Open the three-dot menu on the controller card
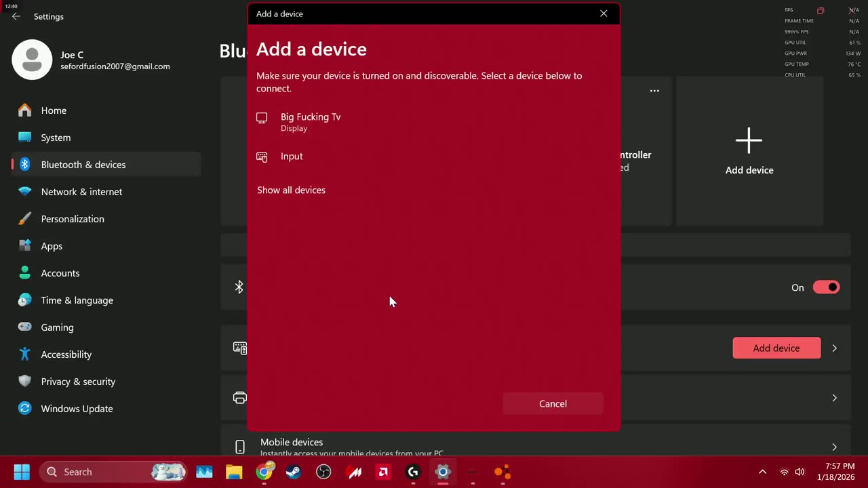 pos(654,91)
